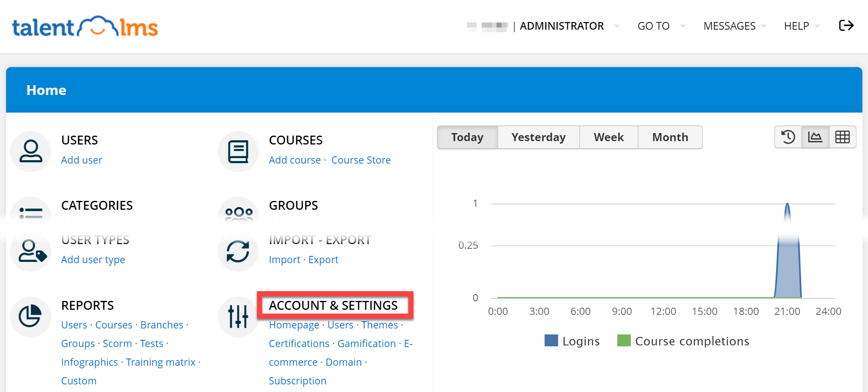The image size is (868, 392).
Task: Open Tests report link
Action: click(x=151, y=343)
